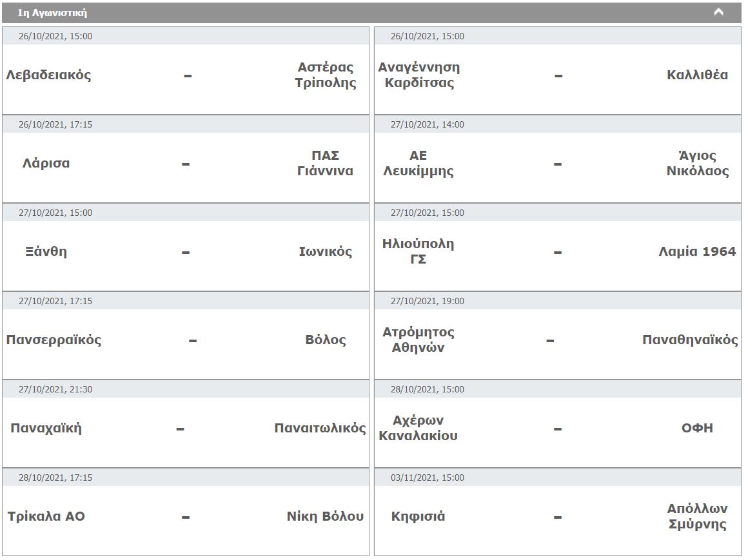This screenshot has height=560, width=748.
Task: Click the Καλλιθέα team name
Action: [x=697, y=75]
